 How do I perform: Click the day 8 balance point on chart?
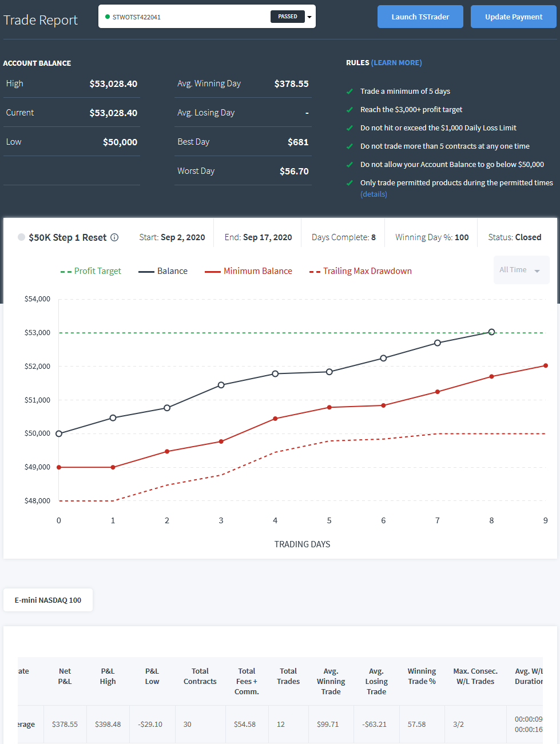point(491,332)
